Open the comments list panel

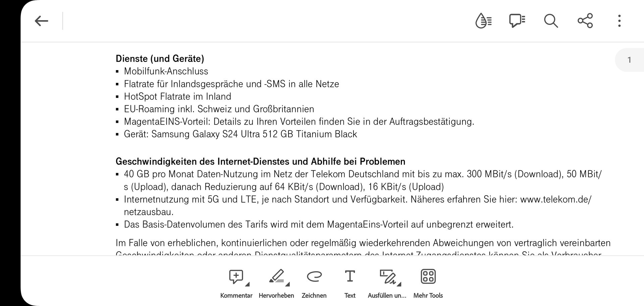tap(517, 21)
